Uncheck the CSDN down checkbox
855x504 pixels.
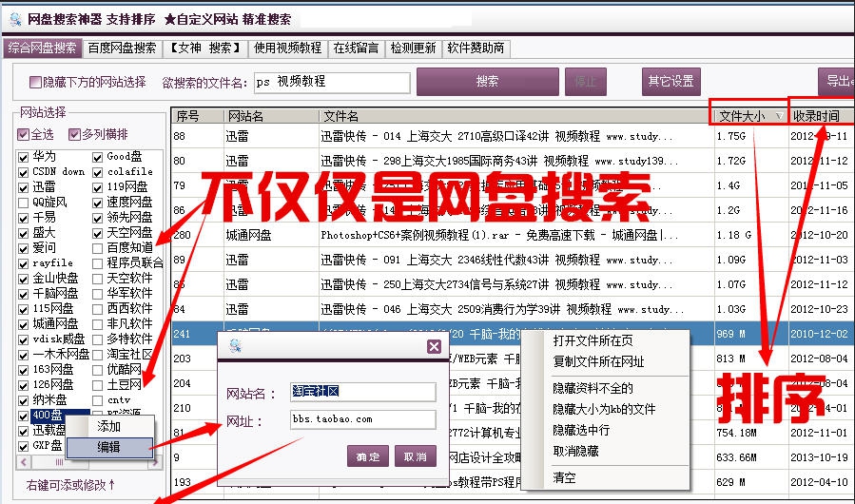(x=23, y=173)
